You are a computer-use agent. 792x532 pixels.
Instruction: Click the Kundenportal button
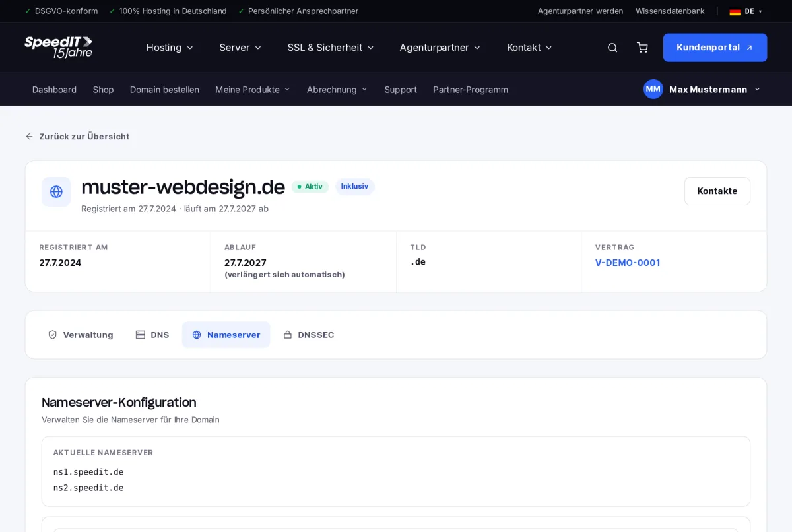tap(715, 48)
